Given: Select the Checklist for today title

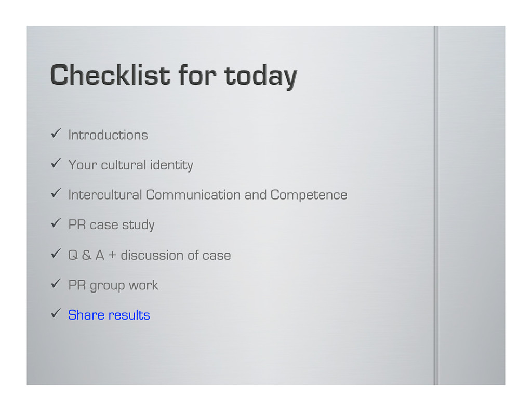Looking at the screenshot, I should pyautogui.click(x=174, y=76).
